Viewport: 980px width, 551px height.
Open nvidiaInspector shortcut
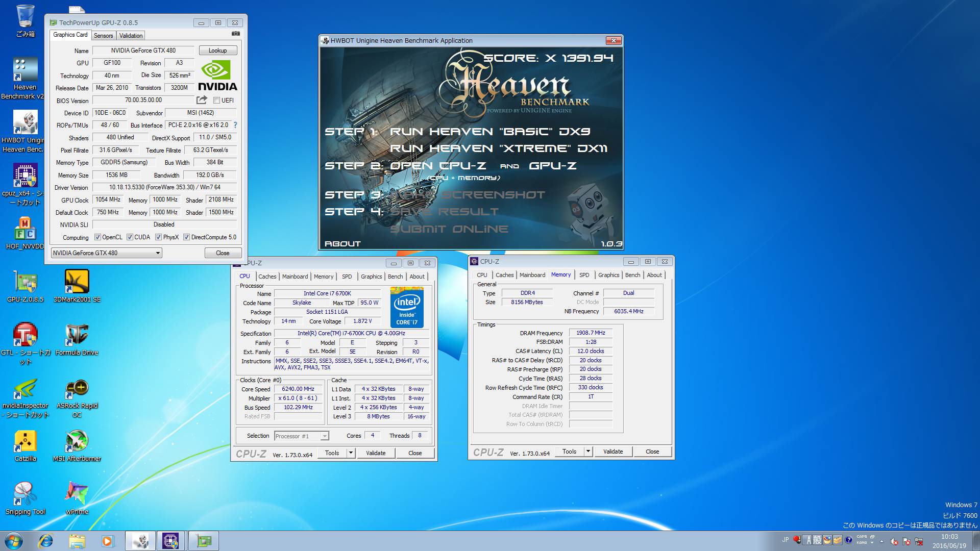(x=25, y=397)
